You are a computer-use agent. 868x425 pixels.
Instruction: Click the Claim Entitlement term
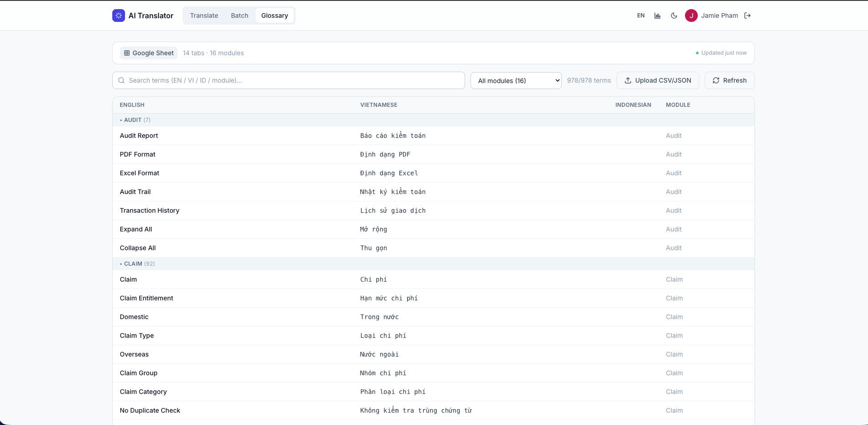146,298
